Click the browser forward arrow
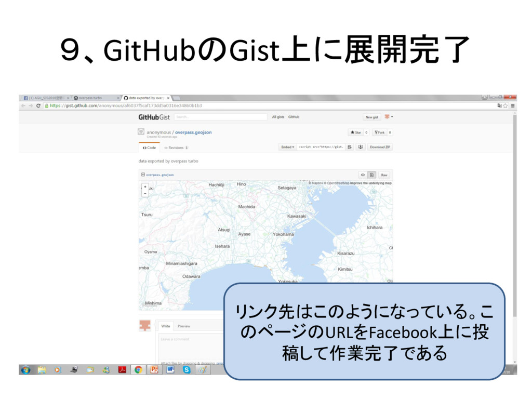Screen dimensions: 532x399 pos(31,106)
